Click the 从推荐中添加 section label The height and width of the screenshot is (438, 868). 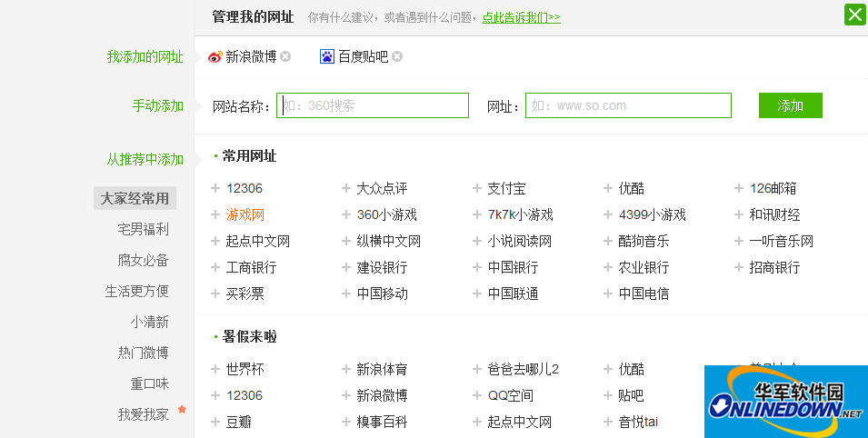[x=145, y=159]
